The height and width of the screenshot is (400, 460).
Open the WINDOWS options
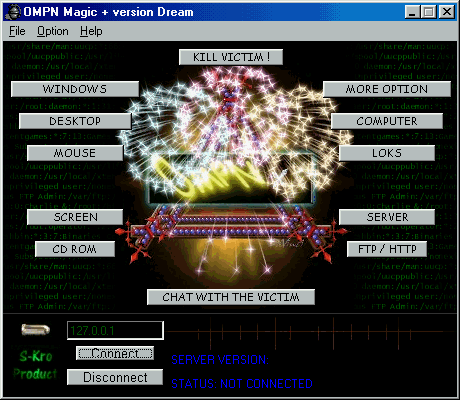pos(75,89)
